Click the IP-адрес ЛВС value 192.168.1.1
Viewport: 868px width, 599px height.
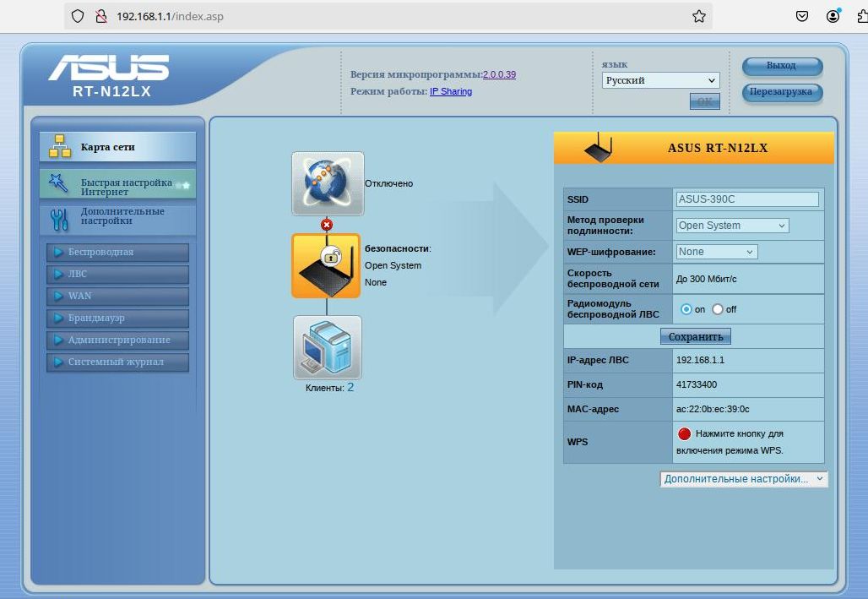700,360
